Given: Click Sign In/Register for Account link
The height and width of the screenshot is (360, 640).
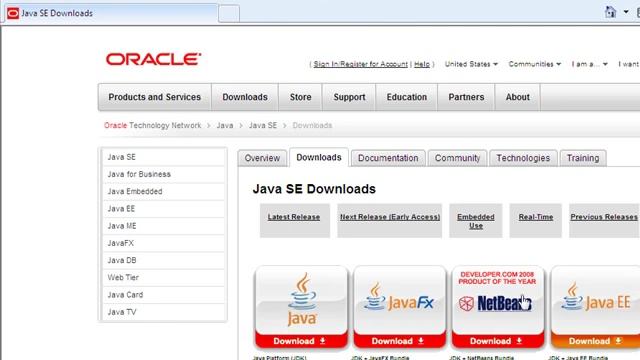Looking at the screenshot, I should 360,64.
